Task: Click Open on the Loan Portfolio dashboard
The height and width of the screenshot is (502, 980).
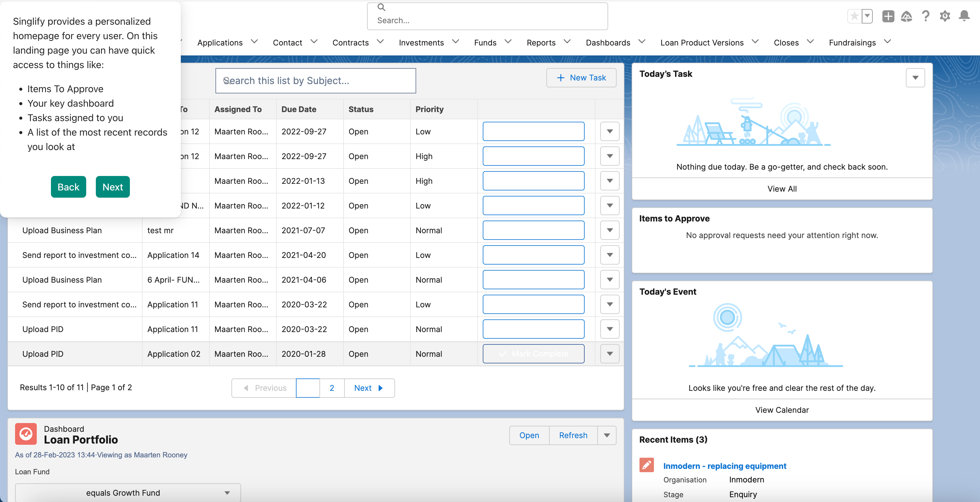Action: tap(529, 435)
